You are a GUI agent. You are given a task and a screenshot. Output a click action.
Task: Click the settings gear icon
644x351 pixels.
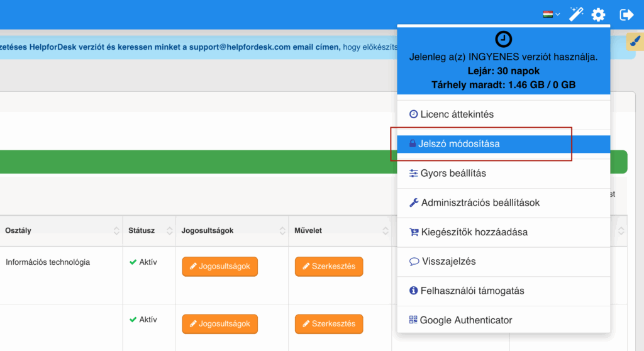(x=599, y=15)
